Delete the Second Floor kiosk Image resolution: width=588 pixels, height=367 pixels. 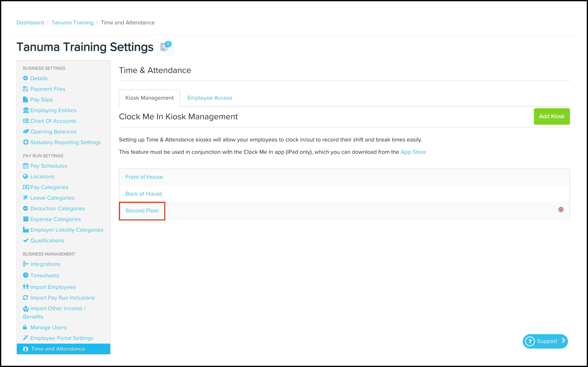point(561,210)
